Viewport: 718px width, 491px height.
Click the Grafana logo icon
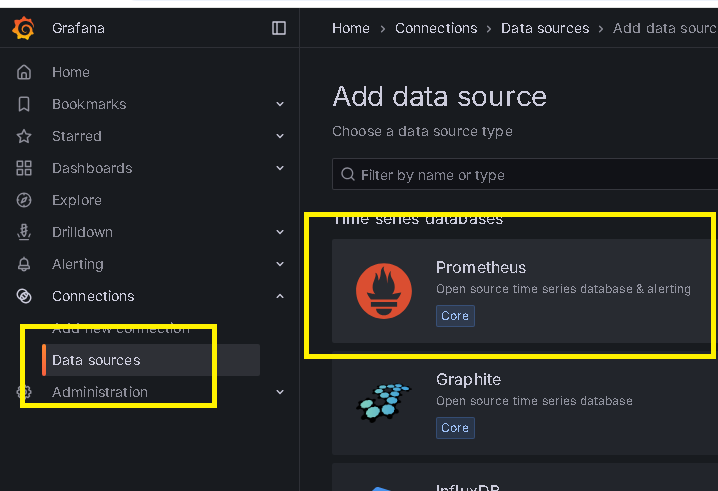click(23, 28)
